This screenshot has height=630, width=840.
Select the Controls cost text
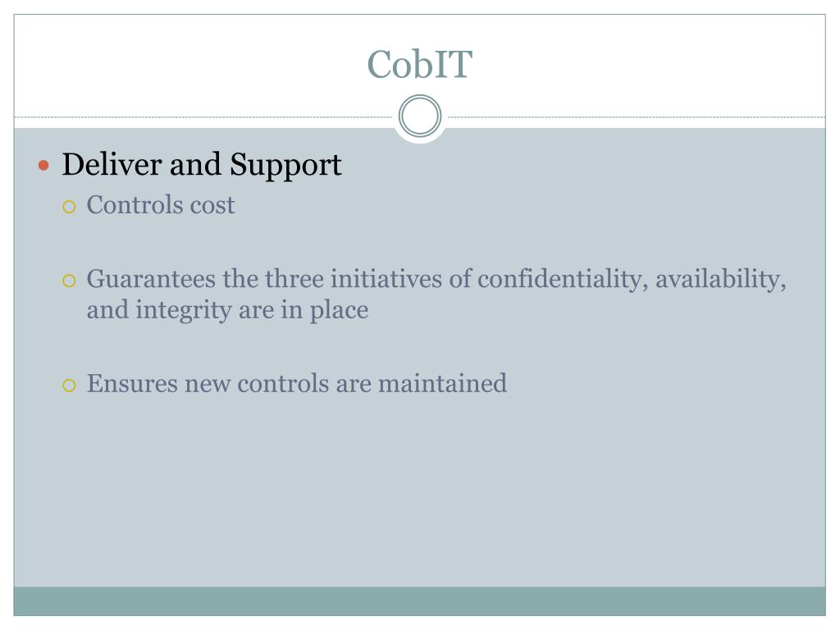161,205
